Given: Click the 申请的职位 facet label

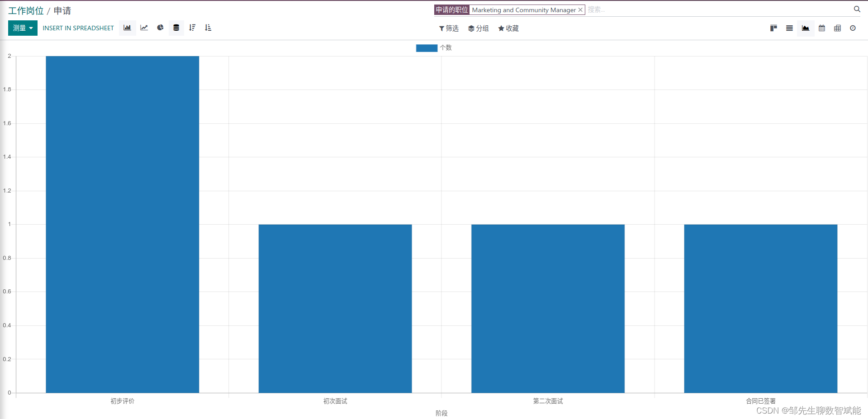Looking at the screenshot, I should (x=451, y=10).
